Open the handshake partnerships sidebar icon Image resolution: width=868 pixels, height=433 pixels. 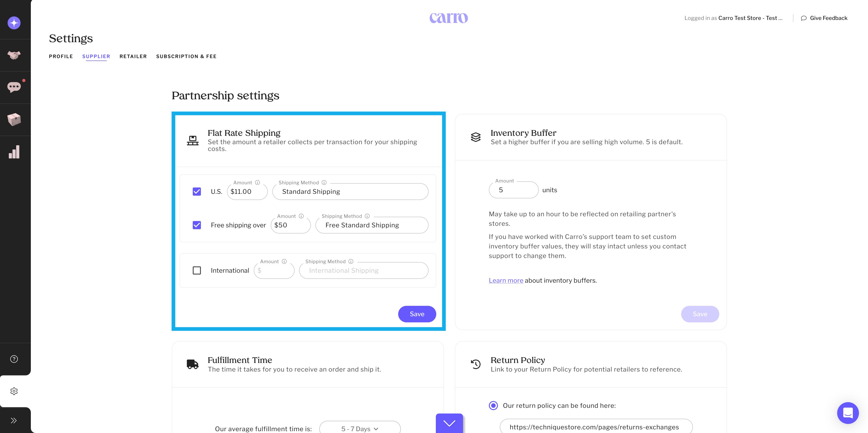point(14,55)
